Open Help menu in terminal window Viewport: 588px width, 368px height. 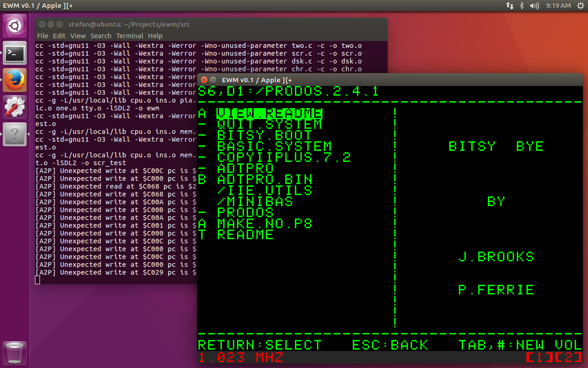click(x=155, y=36)
